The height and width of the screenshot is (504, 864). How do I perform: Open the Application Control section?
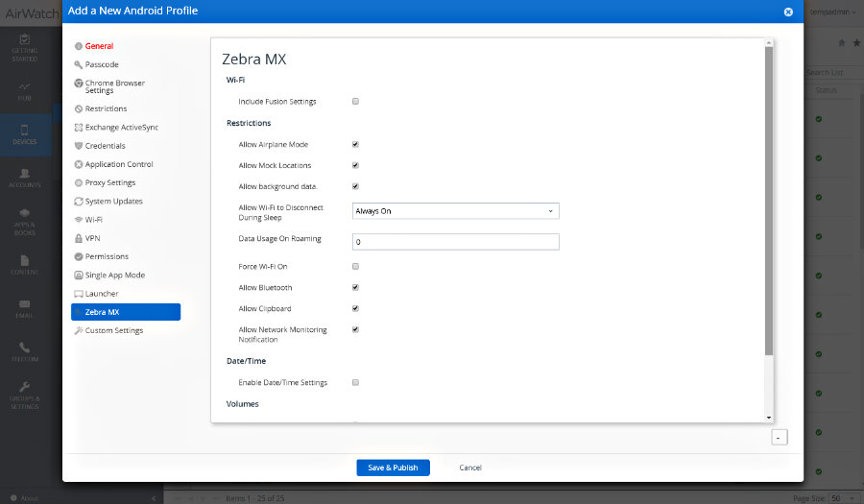(x=119, y=164)
